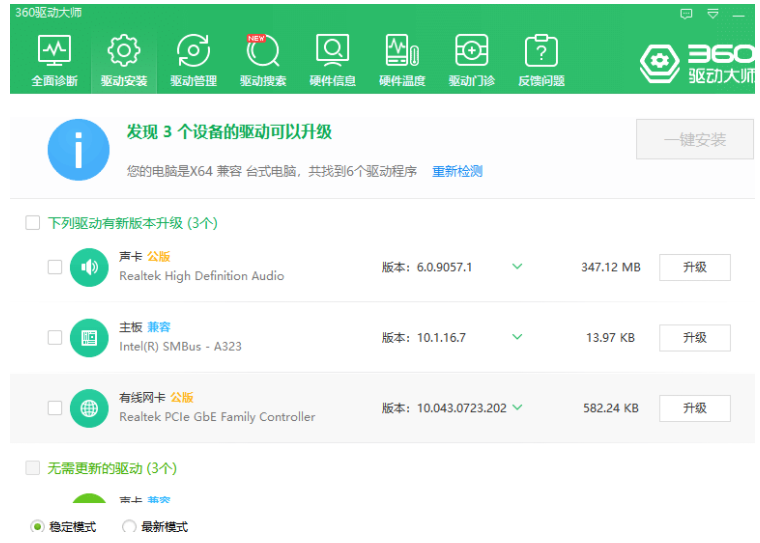Viewport: 760px width, 543px height.
Task: Click the 一键安装 button
Action: [695, 140]
